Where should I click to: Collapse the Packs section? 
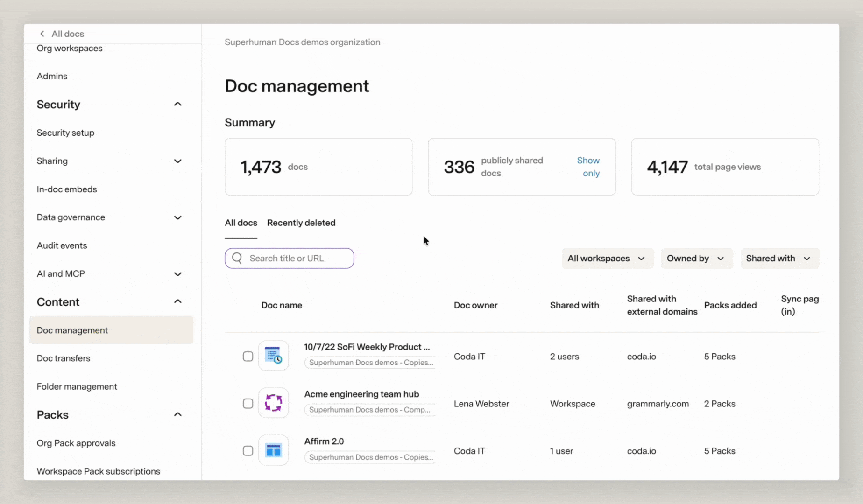point(177,414)
